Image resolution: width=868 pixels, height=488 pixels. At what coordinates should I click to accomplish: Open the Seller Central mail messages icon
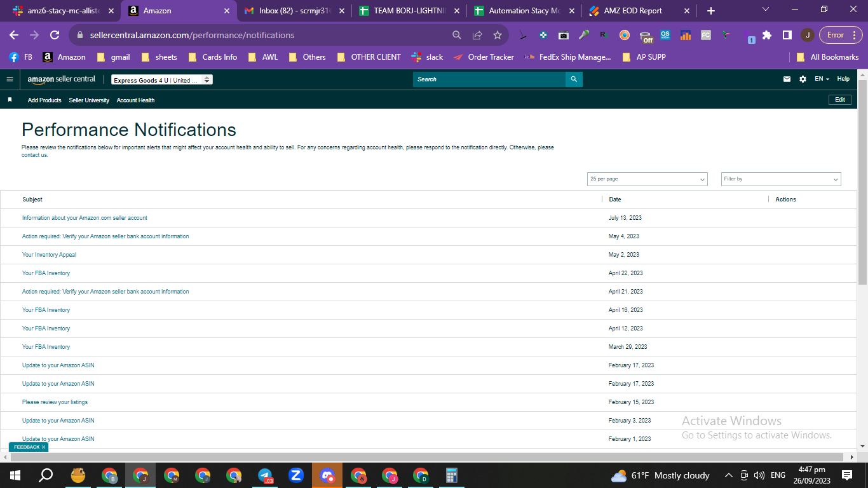point(787,79)
